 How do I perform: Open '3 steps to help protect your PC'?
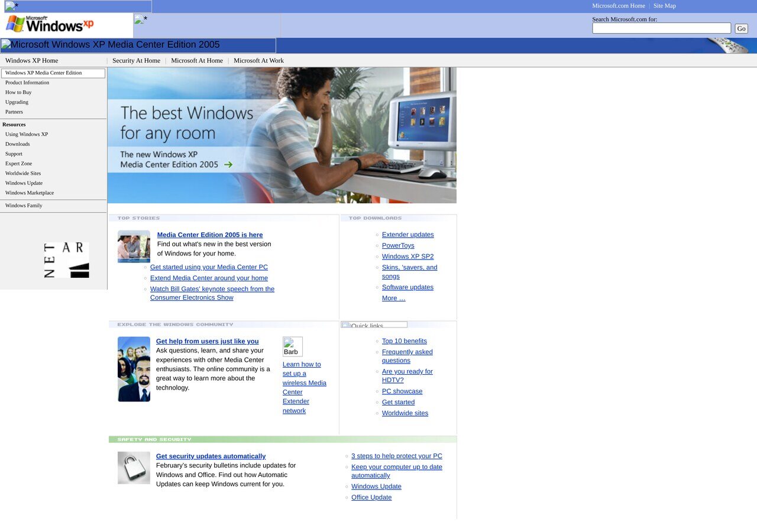point(396,456)
